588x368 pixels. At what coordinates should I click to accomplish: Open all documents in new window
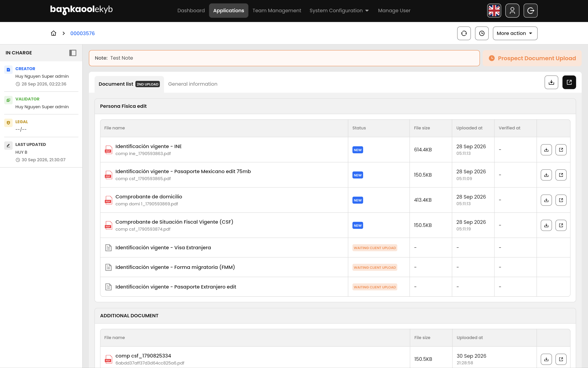569,82
